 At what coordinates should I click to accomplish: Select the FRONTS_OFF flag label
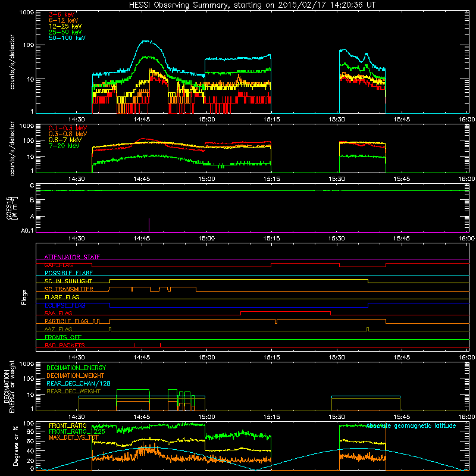[63, 337]
